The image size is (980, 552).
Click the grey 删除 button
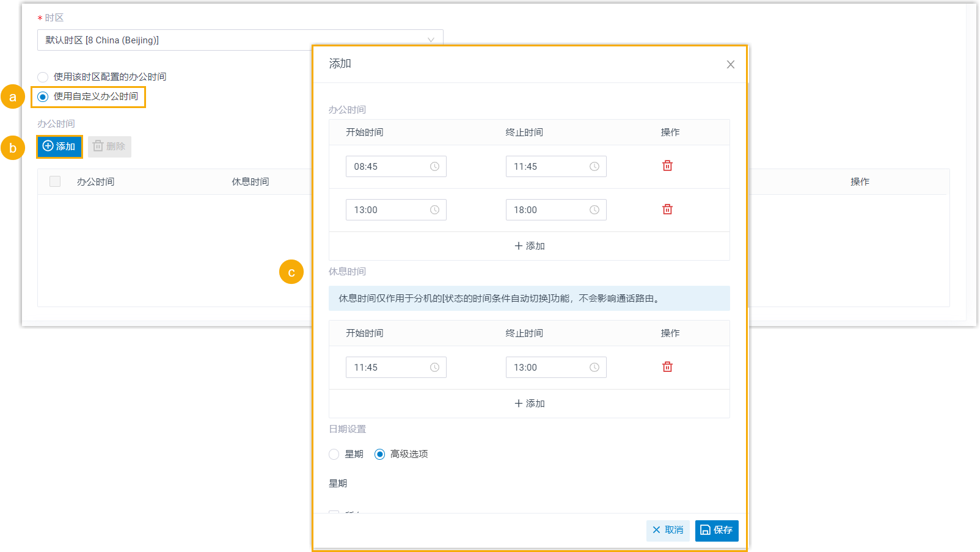coord(109,147)
